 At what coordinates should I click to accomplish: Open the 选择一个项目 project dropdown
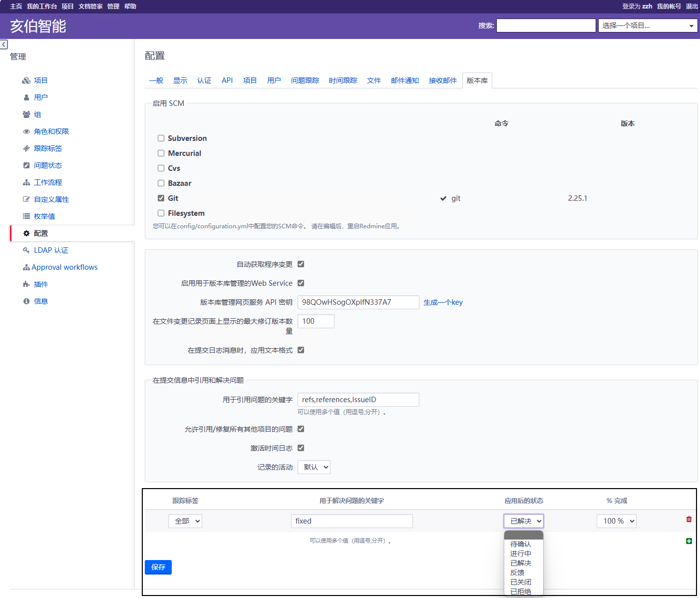648,25
